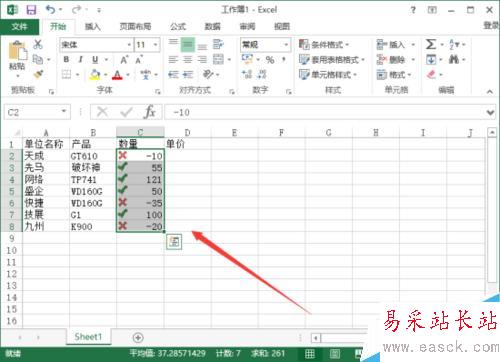This screenshot has width=500, height=362.
Task: Toggle middle vertical alignment
Action: pyautogui.click(x=188, y=44)
